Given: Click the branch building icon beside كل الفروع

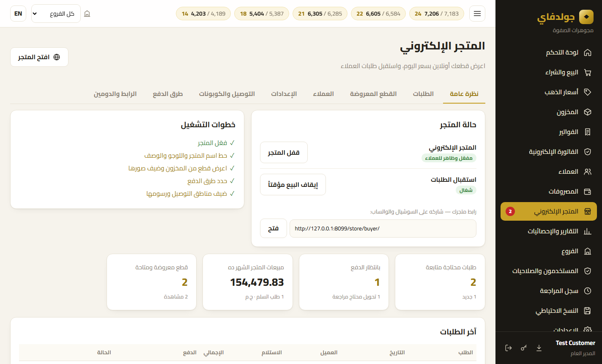Looking at the screenshot, I should pos(87,14).
